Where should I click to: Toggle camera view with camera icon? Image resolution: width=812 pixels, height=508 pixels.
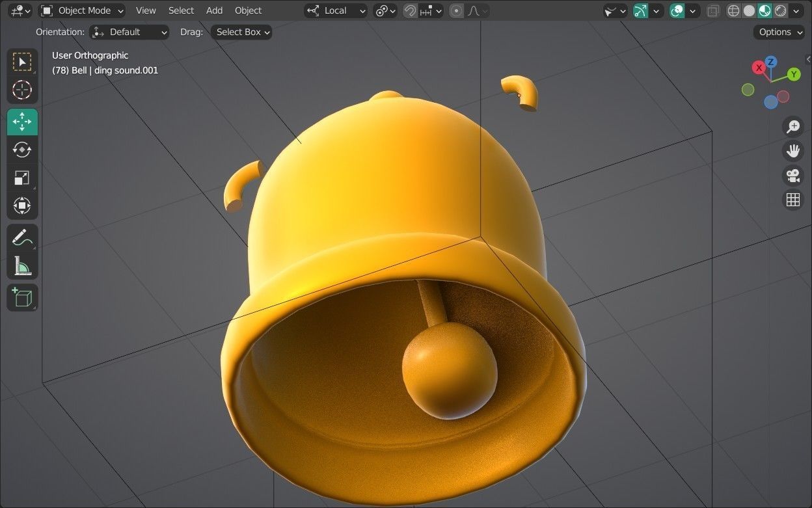pyautogui.click(x=792, y=176)
